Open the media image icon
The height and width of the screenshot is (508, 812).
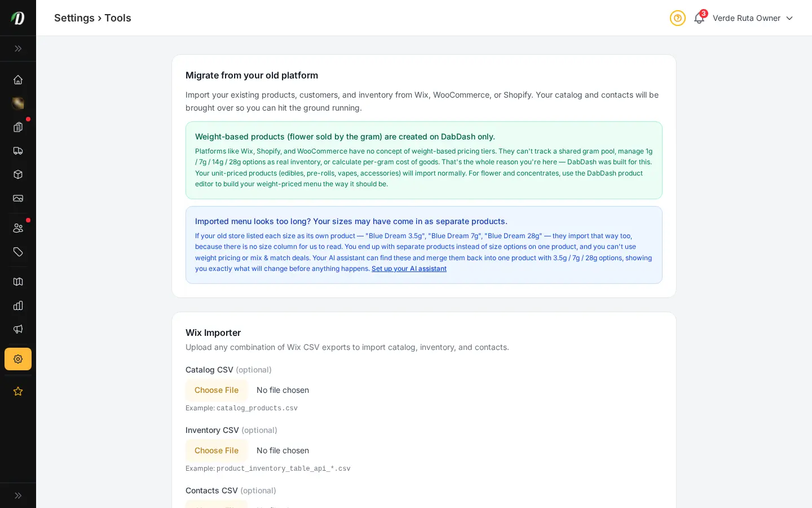coord(18,198)
